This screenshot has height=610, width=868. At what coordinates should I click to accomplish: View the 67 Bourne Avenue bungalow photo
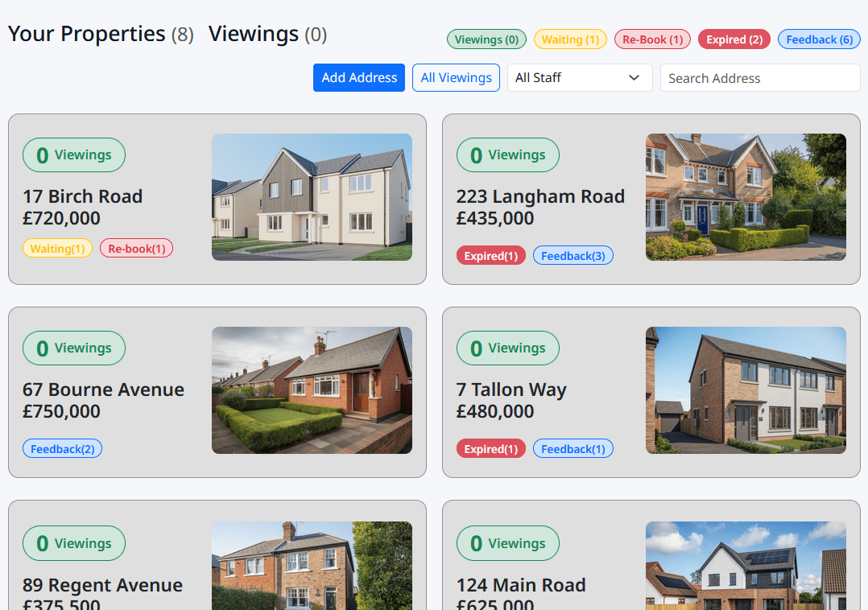click(312, 390)
